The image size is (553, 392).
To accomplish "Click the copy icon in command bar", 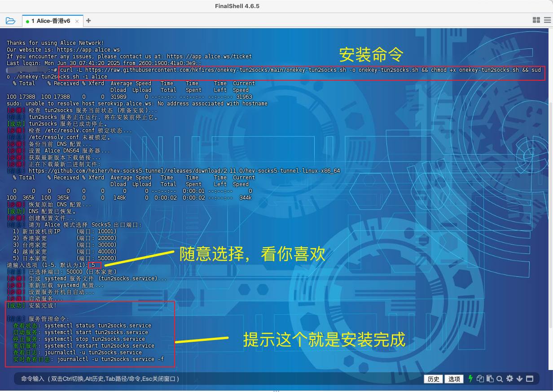I will pyautogui.click(x=480, y=379).
